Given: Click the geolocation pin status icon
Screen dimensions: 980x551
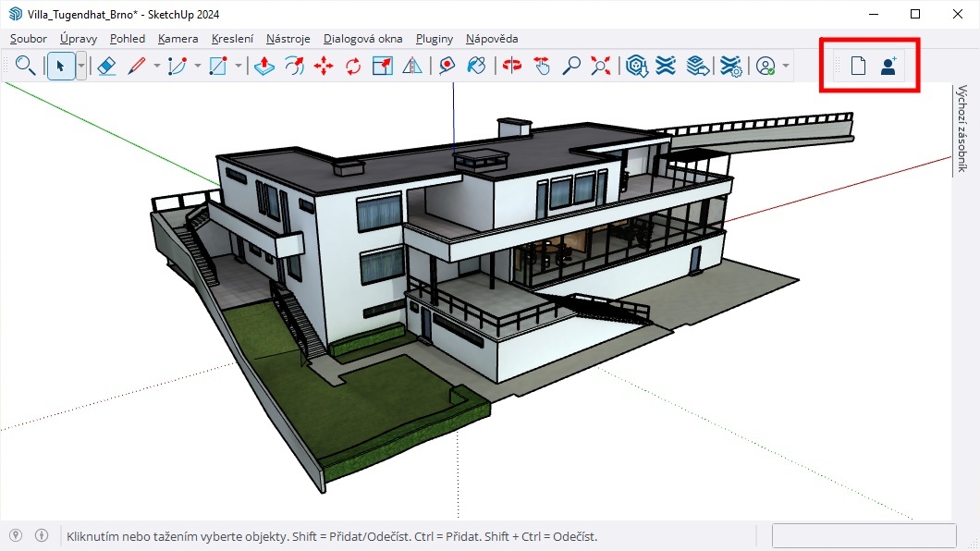Looking at the screenshot, I should tap(16, 535).
